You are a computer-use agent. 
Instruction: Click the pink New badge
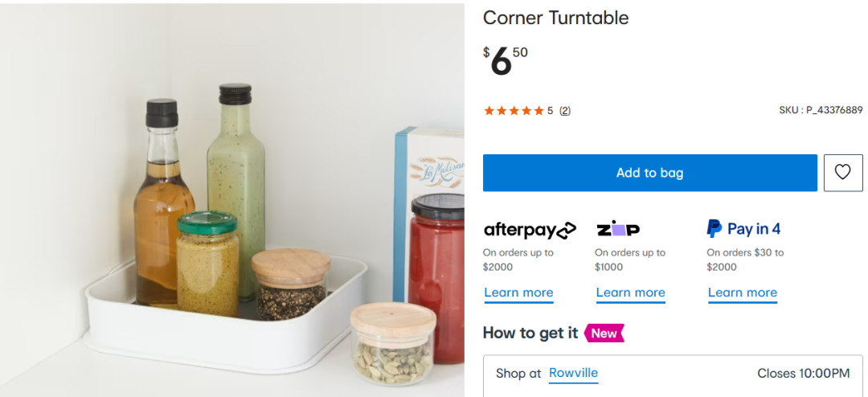(x=604, y=333)
